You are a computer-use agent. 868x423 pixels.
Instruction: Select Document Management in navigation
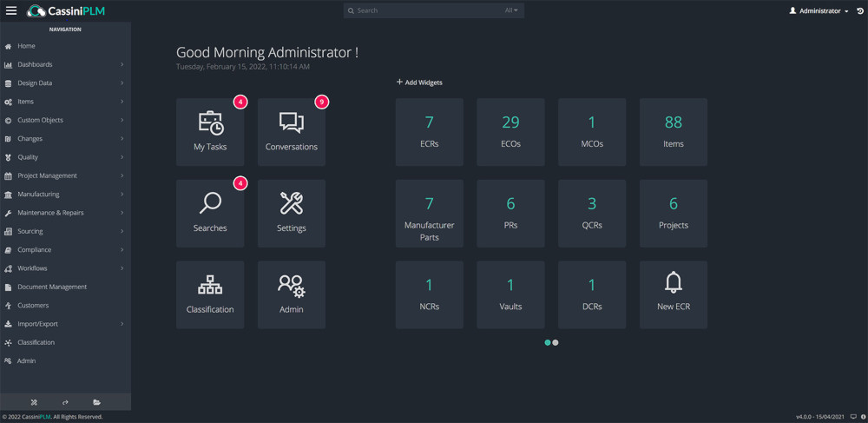pos(52,287)
